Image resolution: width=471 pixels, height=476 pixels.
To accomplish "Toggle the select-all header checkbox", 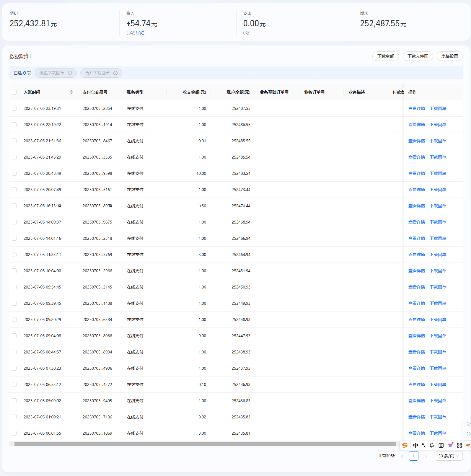I will [x=14, y=92].
